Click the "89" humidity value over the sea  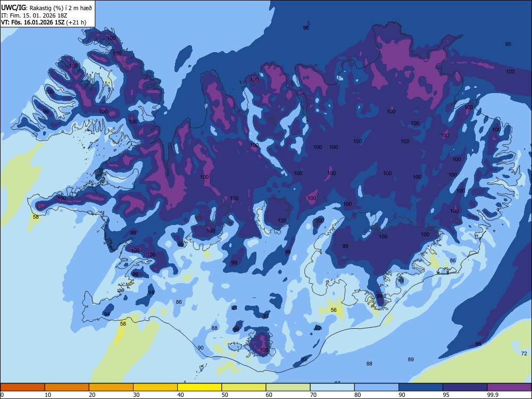click(411, 359)
